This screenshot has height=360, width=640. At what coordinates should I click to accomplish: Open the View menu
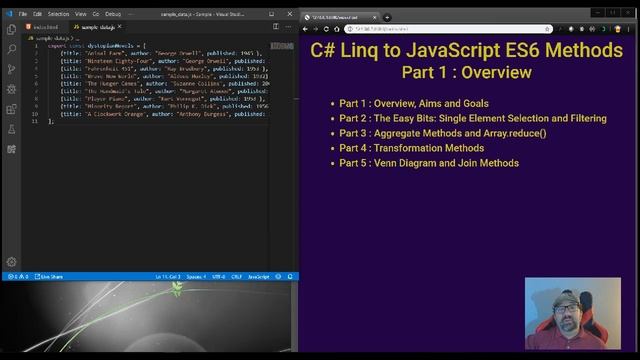[80, 14]
